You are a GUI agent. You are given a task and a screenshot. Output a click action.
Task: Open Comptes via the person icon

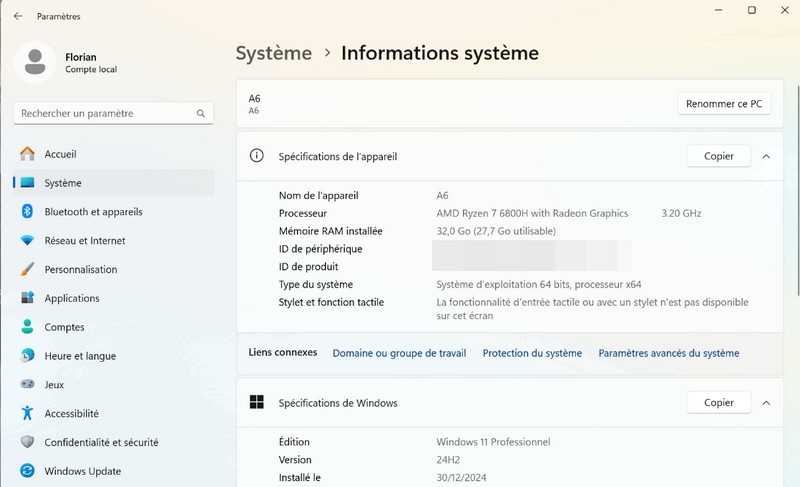tap(27, 327)
